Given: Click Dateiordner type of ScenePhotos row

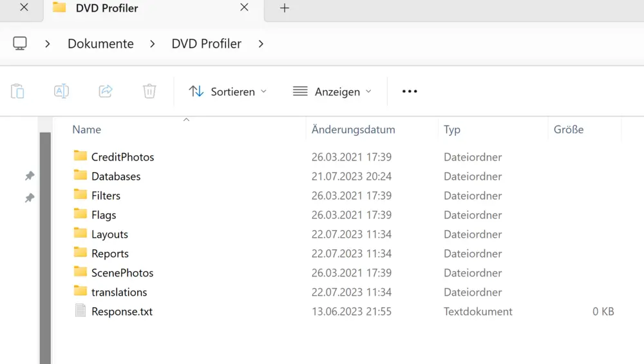Looking at the screenshot, I should coord(473,273).
